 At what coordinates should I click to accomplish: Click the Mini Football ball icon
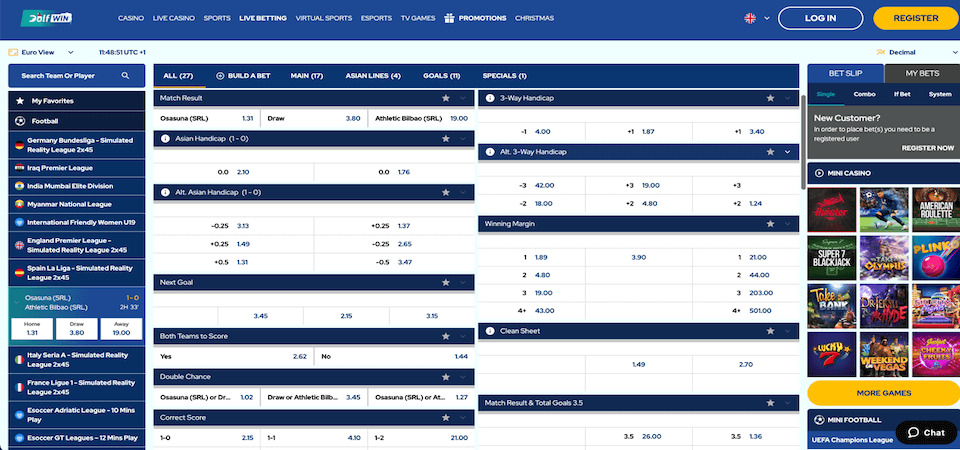tap(819, 420)
